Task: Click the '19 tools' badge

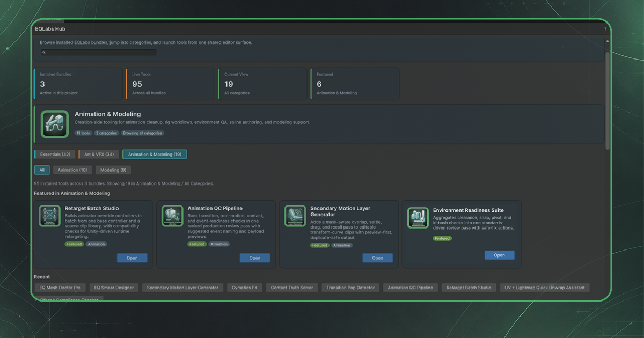Action: click(83, 133)
